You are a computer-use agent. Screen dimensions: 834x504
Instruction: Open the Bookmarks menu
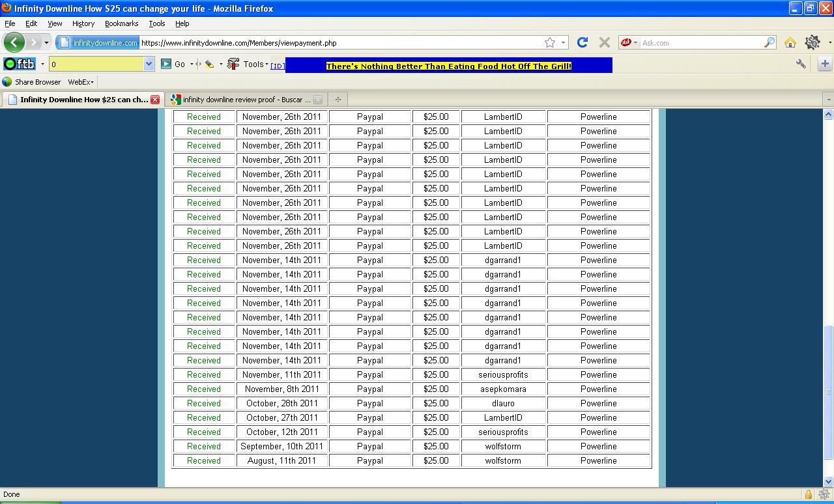[x=121, y=23]
